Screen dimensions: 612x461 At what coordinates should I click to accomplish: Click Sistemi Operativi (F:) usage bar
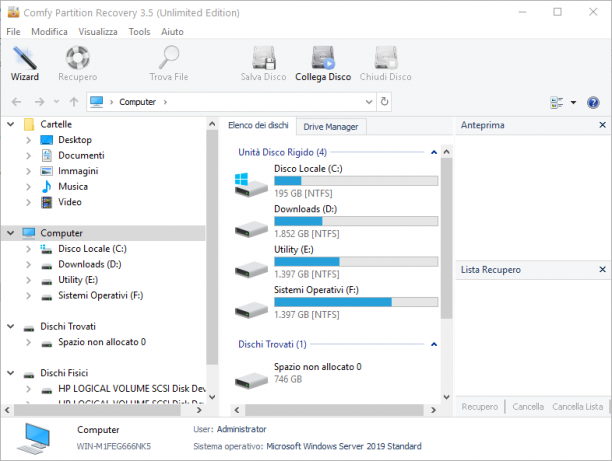point(356,302)
